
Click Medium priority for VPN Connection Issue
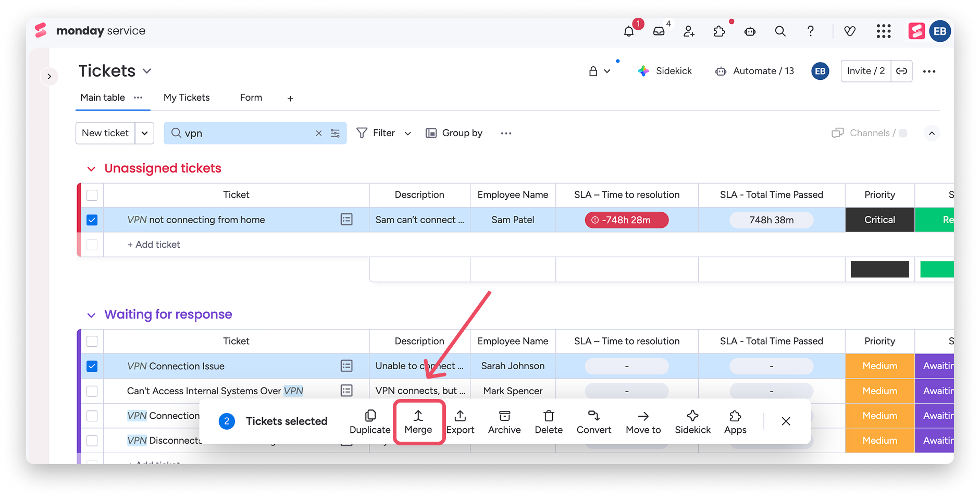[x=880, y=366]
